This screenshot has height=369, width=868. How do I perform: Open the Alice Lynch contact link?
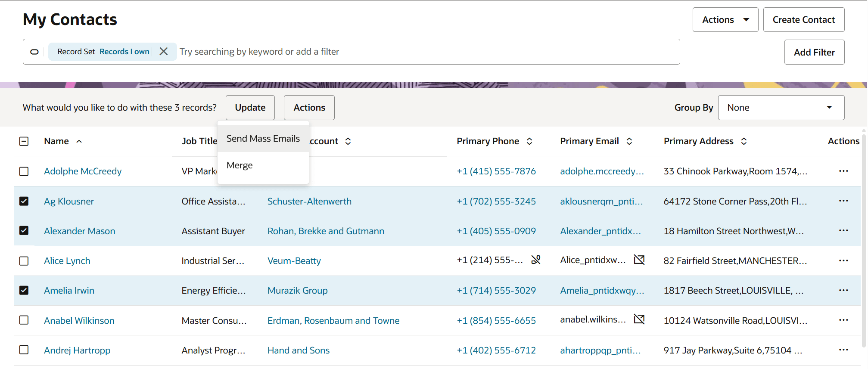pos(67,261)
